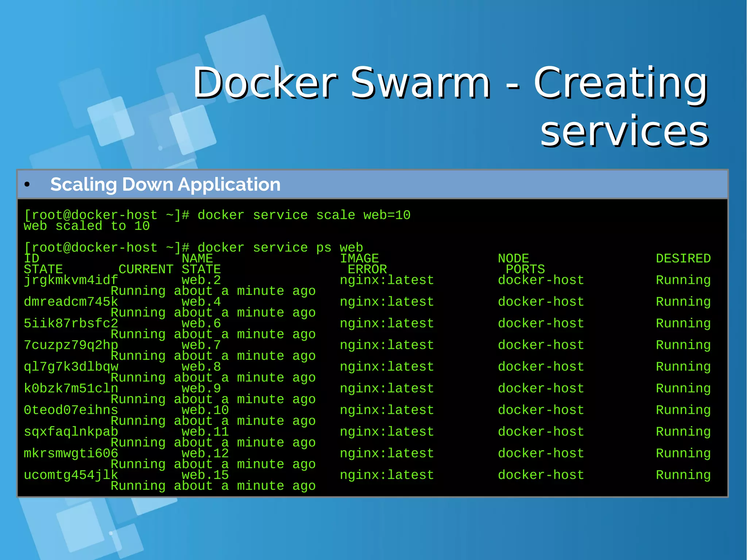Click task ID '5iik87rbsfc2'

(71, 323)
